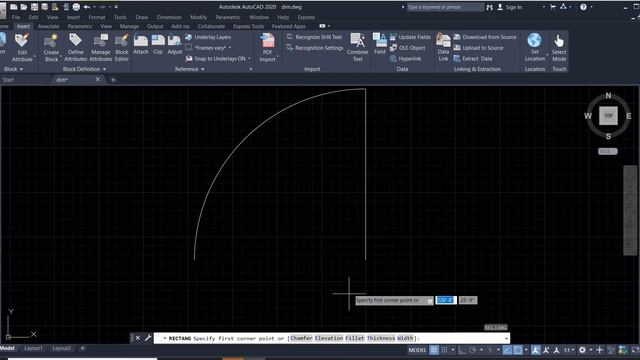The image size is (640, 360).
Task: Toggle annotation visibility in status bar
Action: [x=536, y=350]
